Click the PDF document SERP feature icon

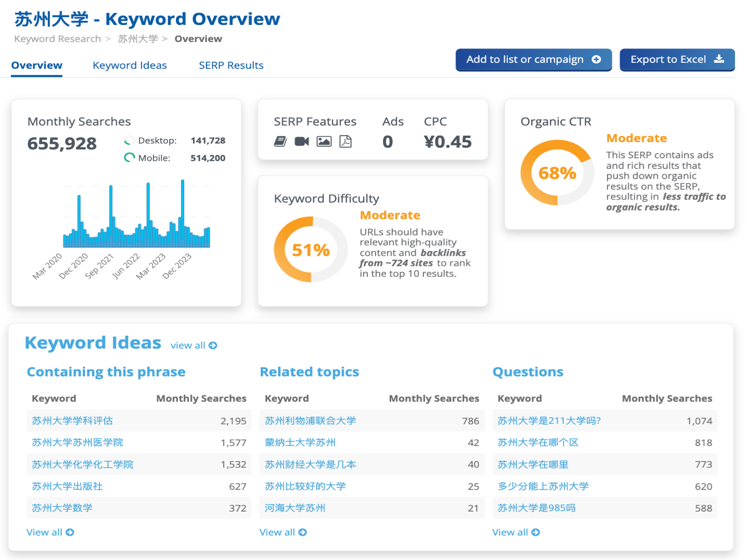coord(345,142)
